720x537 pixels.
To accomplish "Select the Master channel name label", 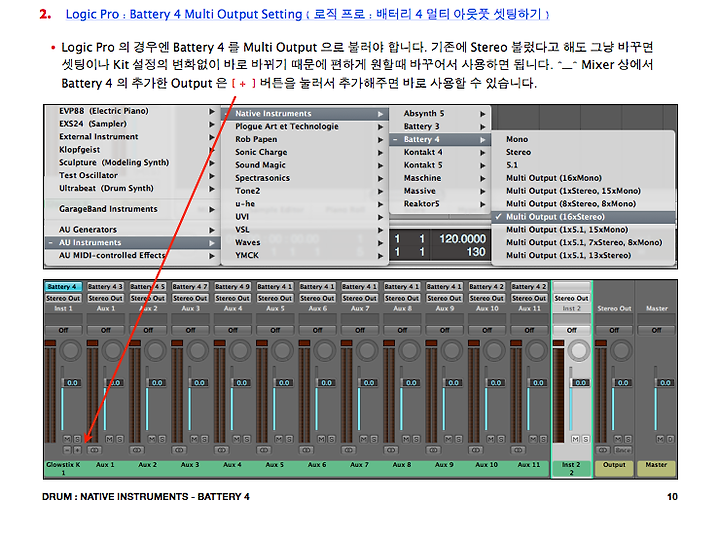I will [656, 469].
